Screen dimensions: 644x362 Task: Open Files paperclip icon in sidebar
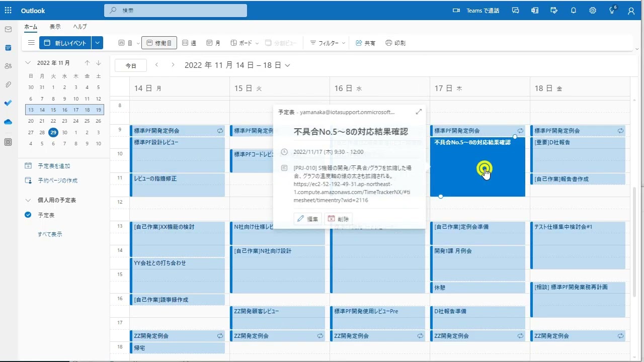pyautogui.click(x=8, y=84)
